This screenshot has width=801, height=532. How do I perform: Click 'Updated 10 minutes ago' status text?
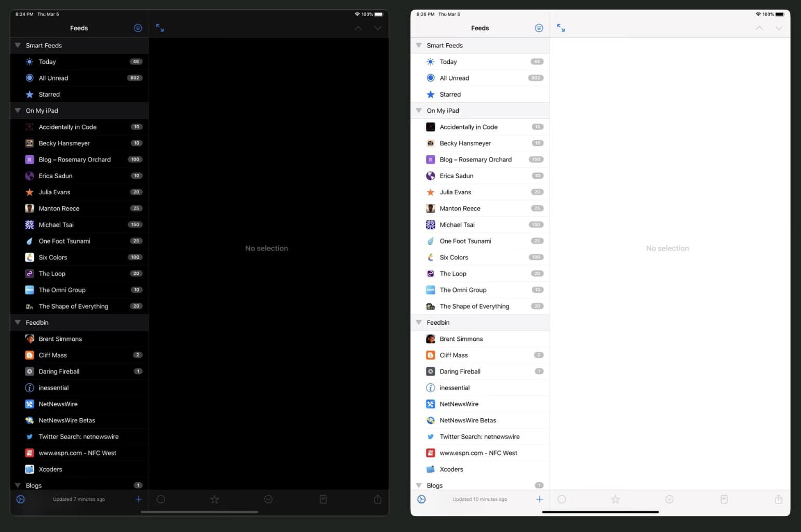[x=480, y=499]
